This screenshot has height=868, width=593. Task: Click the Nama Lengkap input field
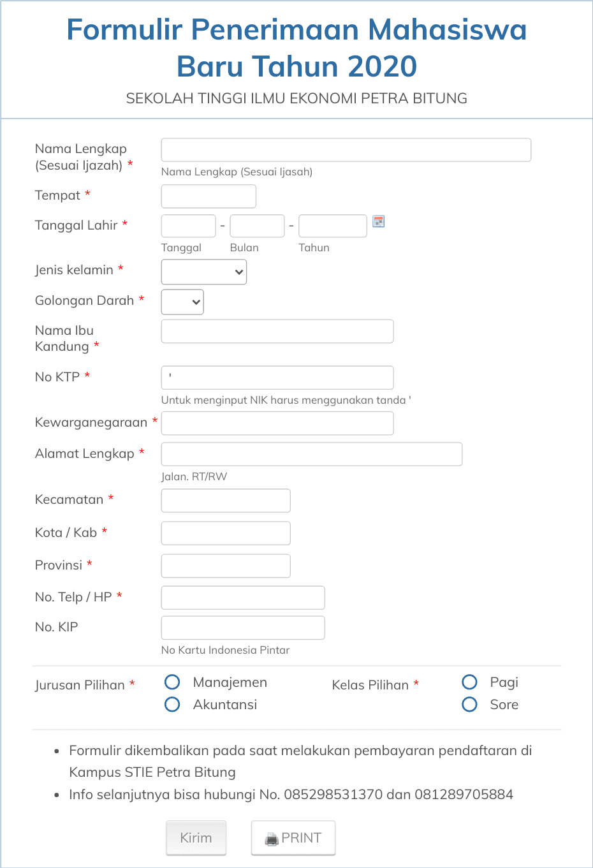pos(346,149)
